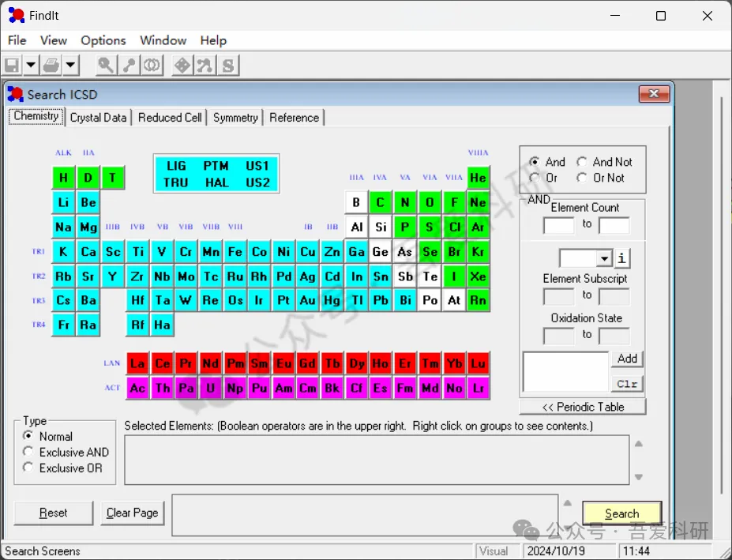Open the Options menu
Image resolution: width=732 pixels, height=560 pixels.
103,40
